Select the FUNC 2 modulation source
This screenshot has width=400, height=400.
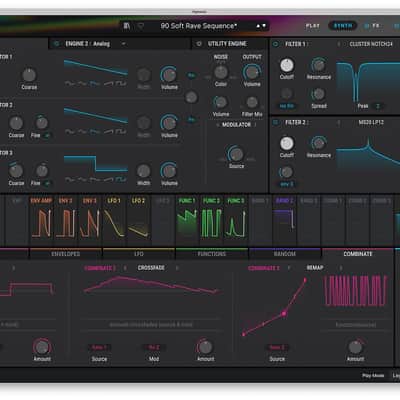(211, 220)
